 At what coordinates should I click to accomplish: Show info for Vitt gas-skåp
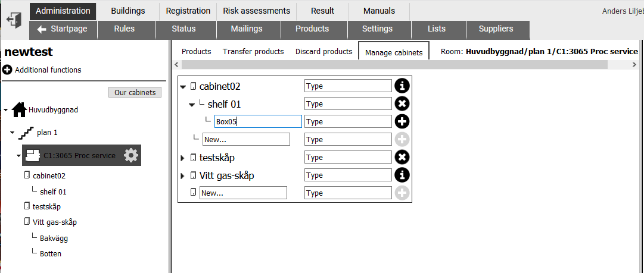coord(402,175)
